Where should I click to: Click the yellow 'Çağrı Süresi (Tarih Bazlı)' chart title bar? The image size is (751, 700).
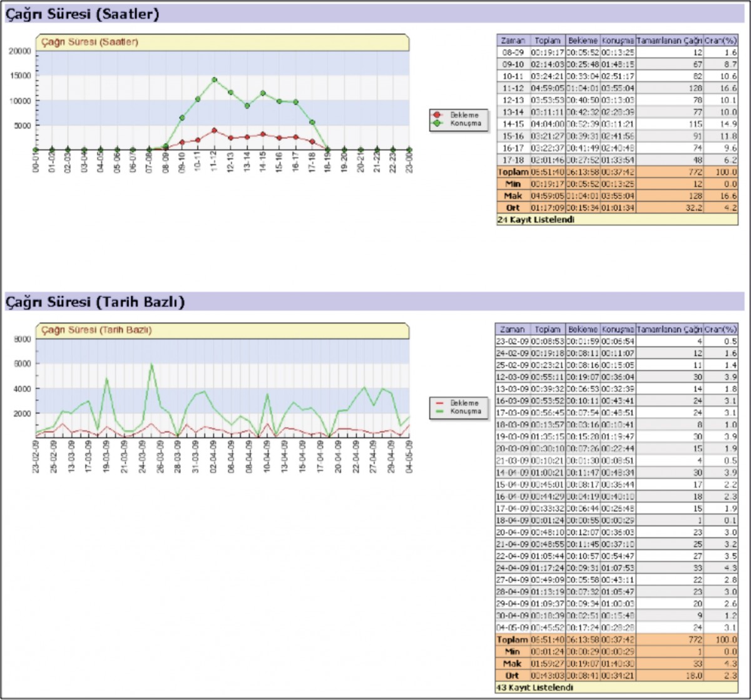pyautogui.click(x=222, y=330)
